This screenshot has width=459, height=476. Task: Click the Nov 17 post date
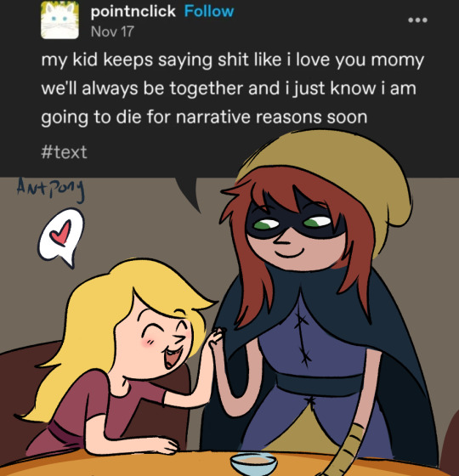coord(112,31)
